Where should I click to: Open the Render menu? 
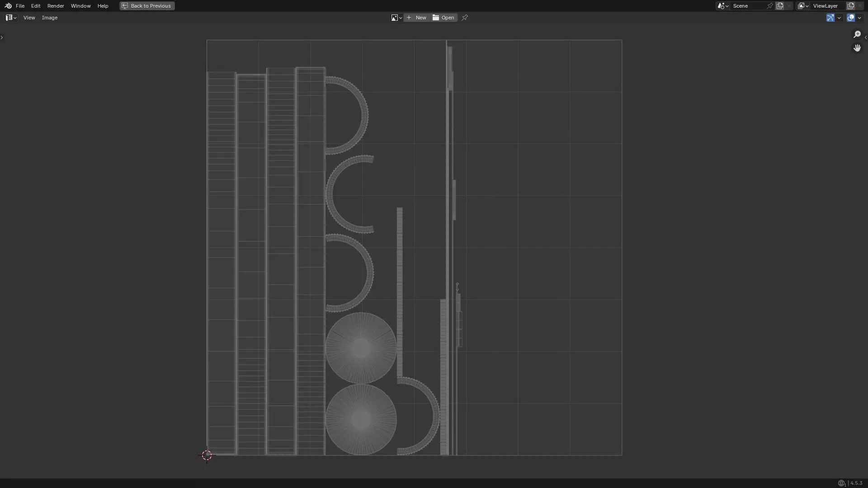[x=56, y=6]
